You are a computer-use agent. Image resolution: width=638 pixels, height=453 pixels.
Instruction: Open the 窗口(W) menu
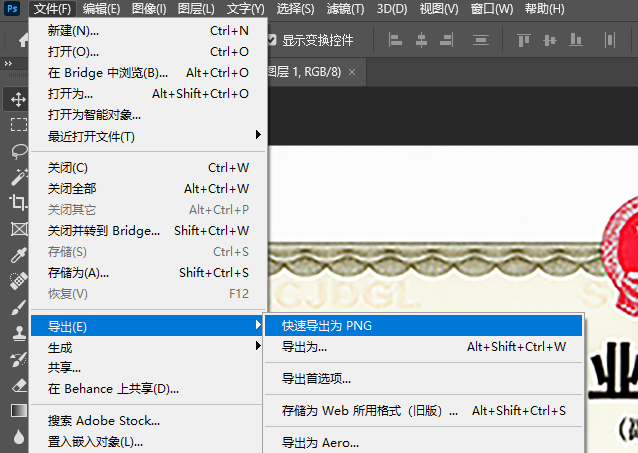coord(492,9)
